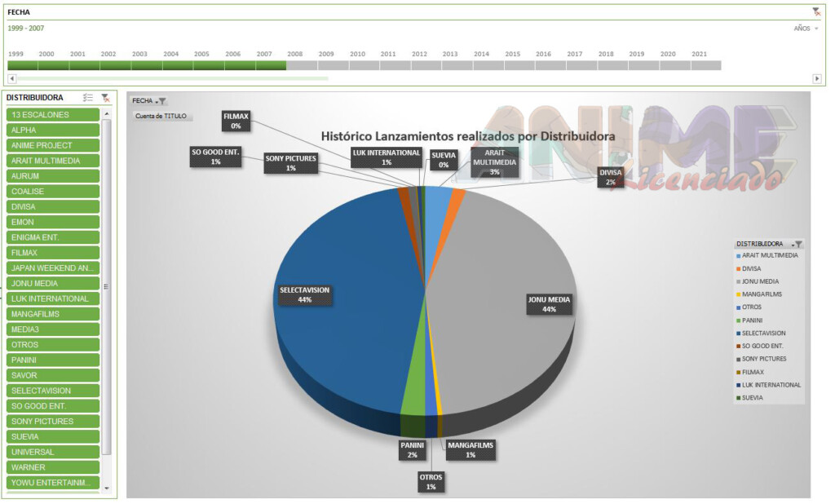This screenshot has width=835, height=504.
Task: Select the 2021 segment on the timeline
Action: 706,65
